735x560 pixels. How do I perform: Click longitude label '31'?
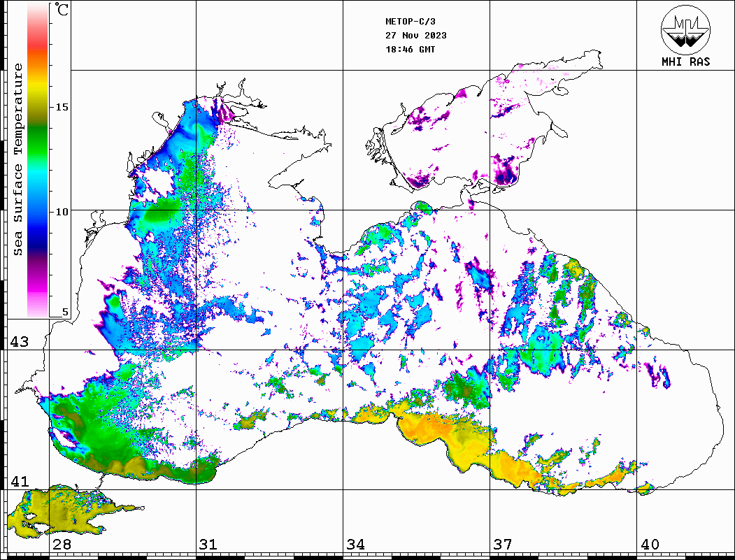pos(208,544)
